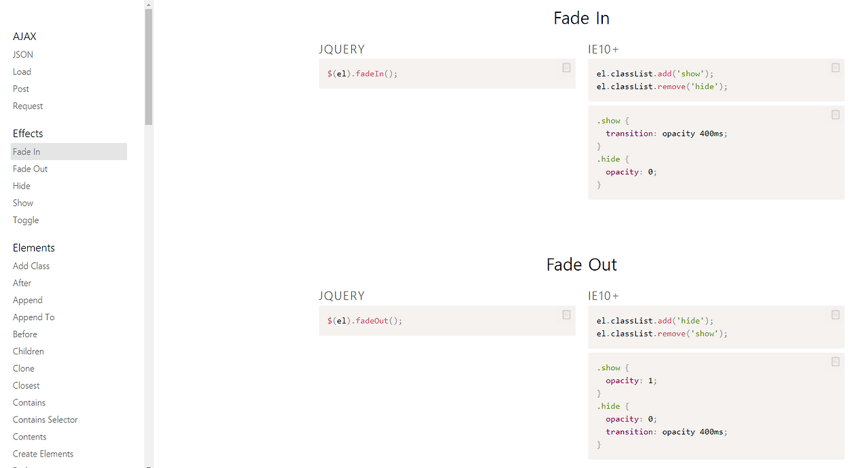Navigate to the Post AJAX example
Screen dimensions: 868x468
[20, 88]
